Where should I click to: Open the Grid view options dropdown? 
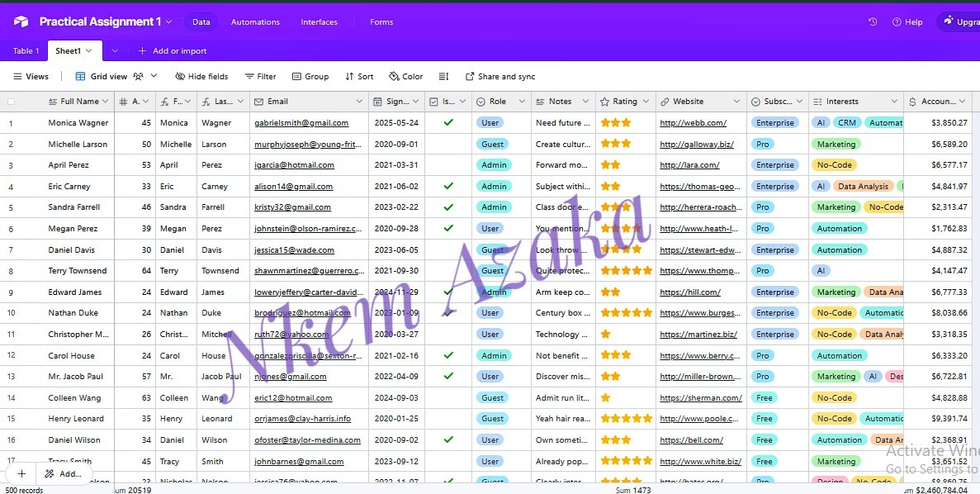point(154,76)
